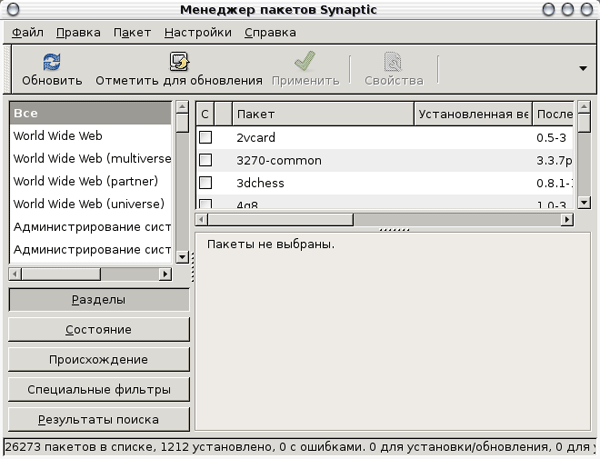Viewport: 600px width, 459px height.
Task: Sort by Установленная версия column header
Action: (x=472, y=114)
